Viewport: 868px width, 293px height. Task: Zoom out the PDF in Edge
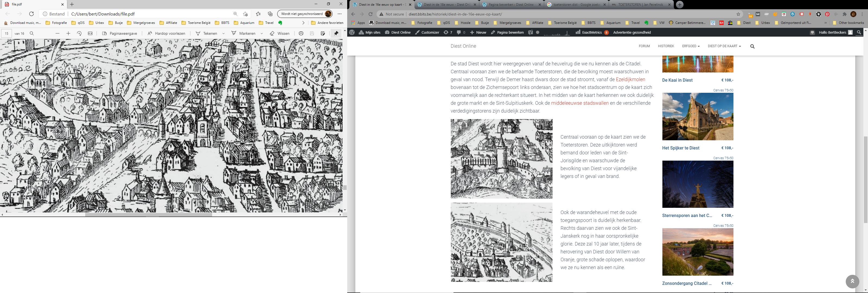57,33
